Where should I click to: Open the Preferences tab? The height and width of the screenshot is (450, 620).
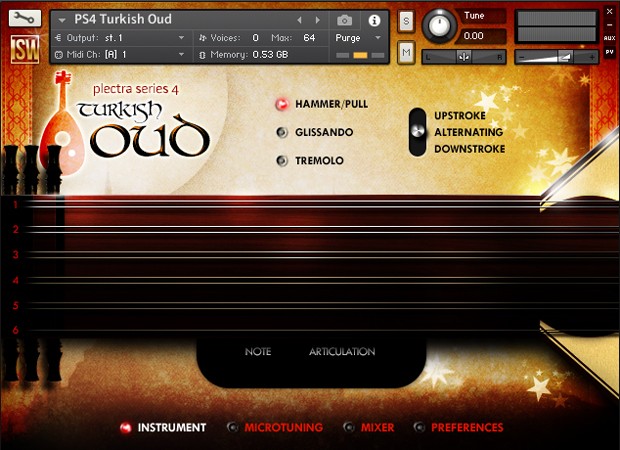(467, 427)
